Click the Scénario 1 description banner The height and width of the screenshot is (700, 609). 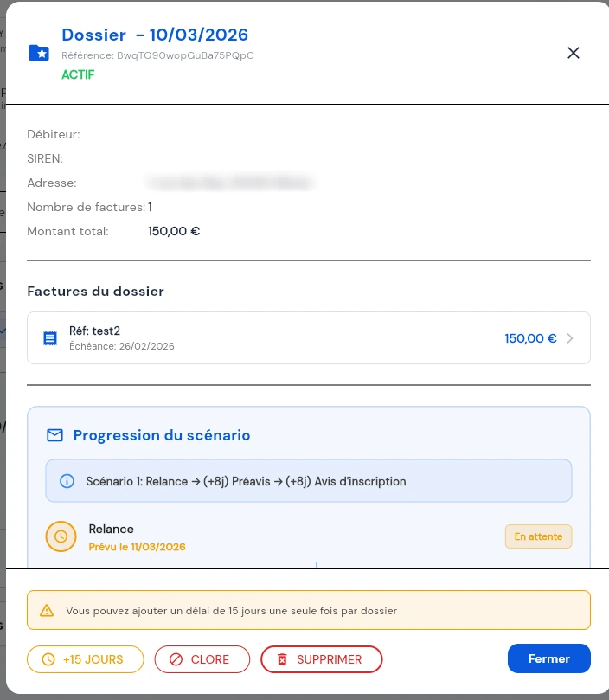coord(308,481)
